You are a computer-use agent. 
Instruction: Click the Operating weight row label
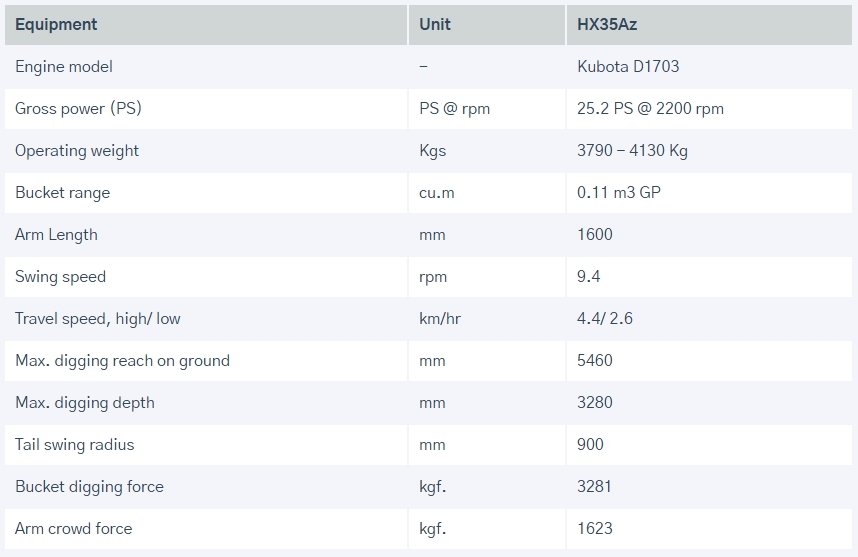[x=77, y=151]
